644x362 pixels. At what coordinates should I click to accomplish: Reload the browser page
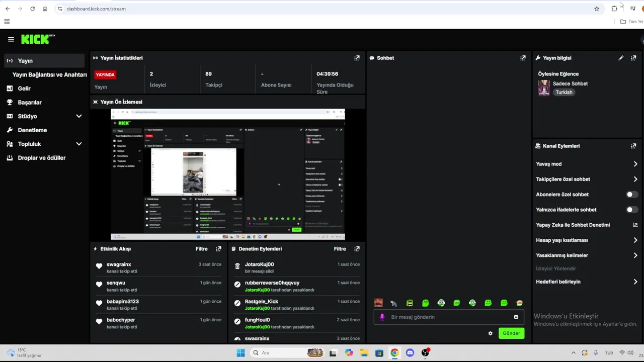pyautogui.click(x=32, y=9)
